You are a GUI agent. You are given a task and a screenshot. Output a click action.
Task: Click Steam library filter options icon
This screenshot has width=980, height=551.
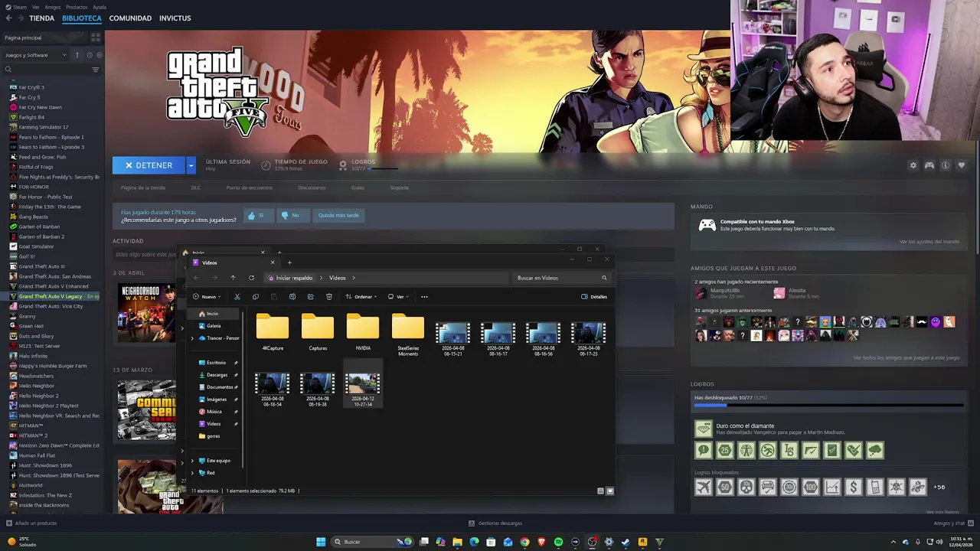pyautogui.click(x=96, y=70)
